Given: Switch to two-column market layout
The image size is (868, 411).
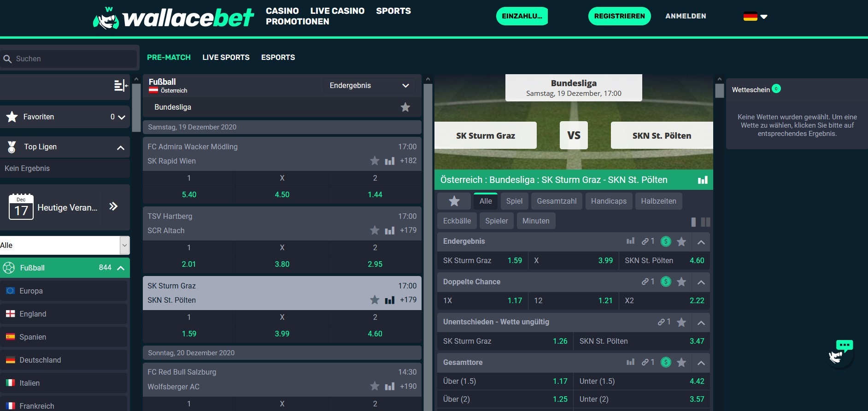Looking at the screenshot, I should click(705, 222).
